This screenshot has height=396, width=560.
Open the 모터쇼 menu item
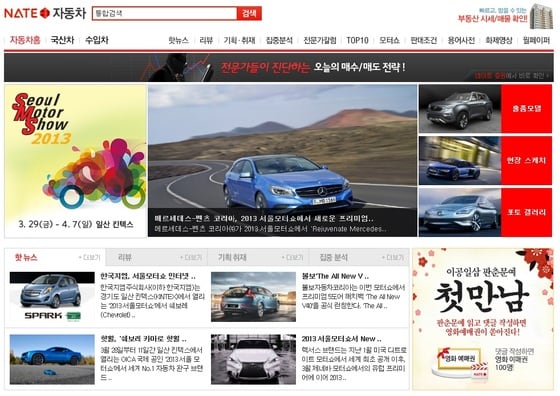[x=389, y=40]
